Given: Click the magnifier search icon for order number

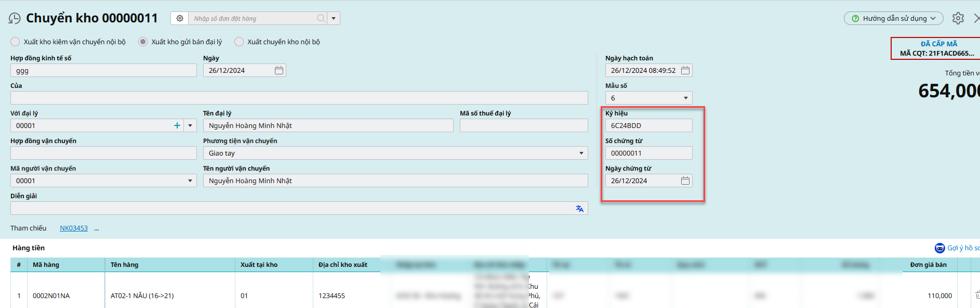Looking at the screenshot, I should click(x=321, y=19).
